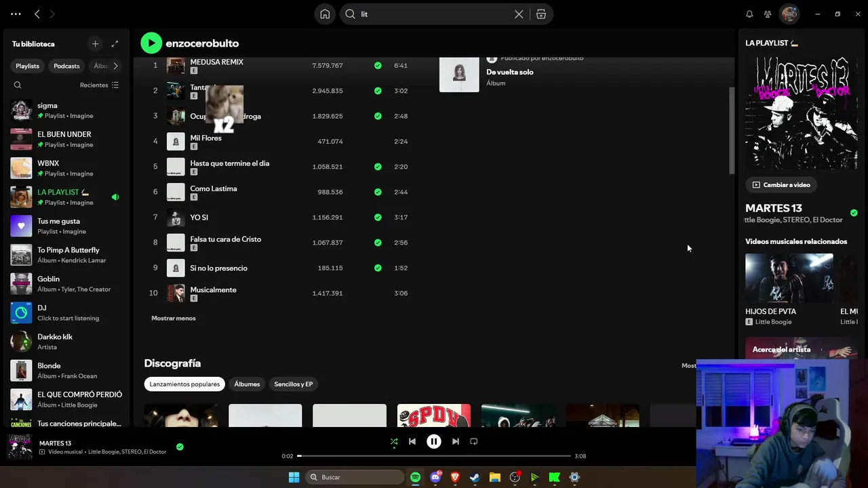Open the WBNX playlist
Image resolution: width=868 pixels, height=488 pixels.
pos(66,168)
